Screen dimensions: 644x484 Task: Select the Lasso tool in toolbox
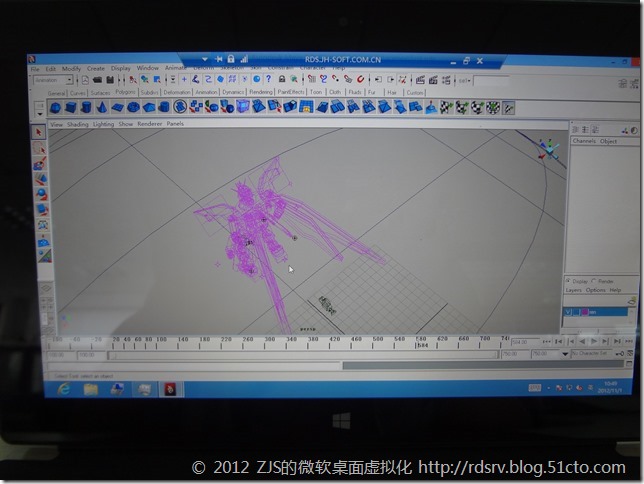tap(39, 148)
